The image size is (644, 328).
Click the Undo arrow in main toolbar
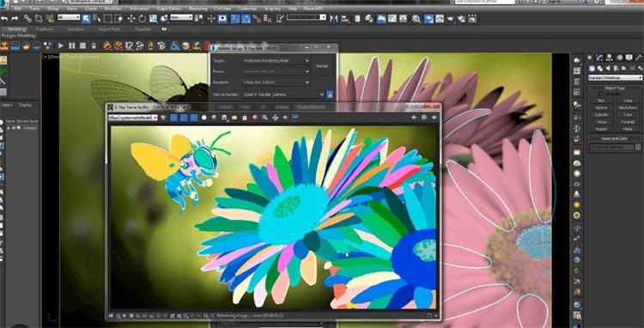tap(4, 19)
